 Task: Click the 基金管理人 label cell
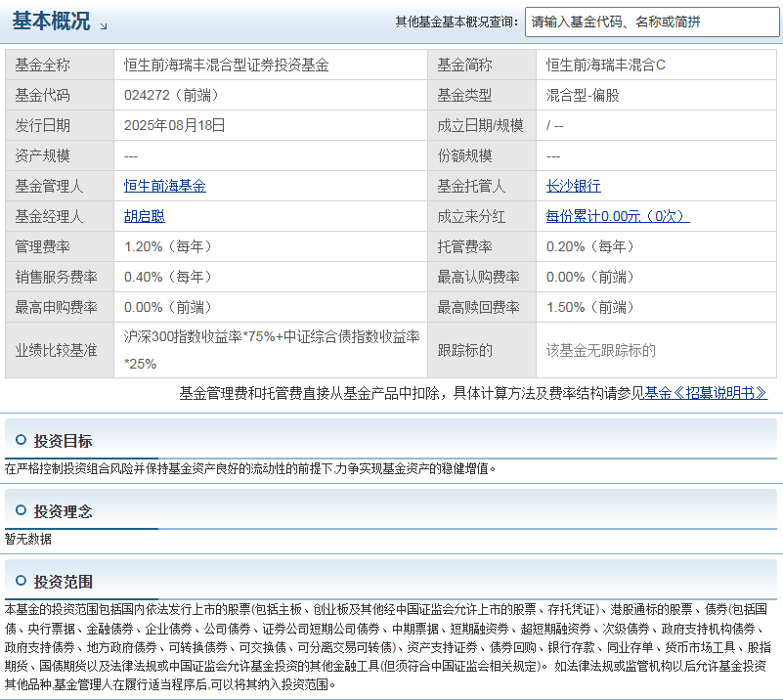coord(60,186)
